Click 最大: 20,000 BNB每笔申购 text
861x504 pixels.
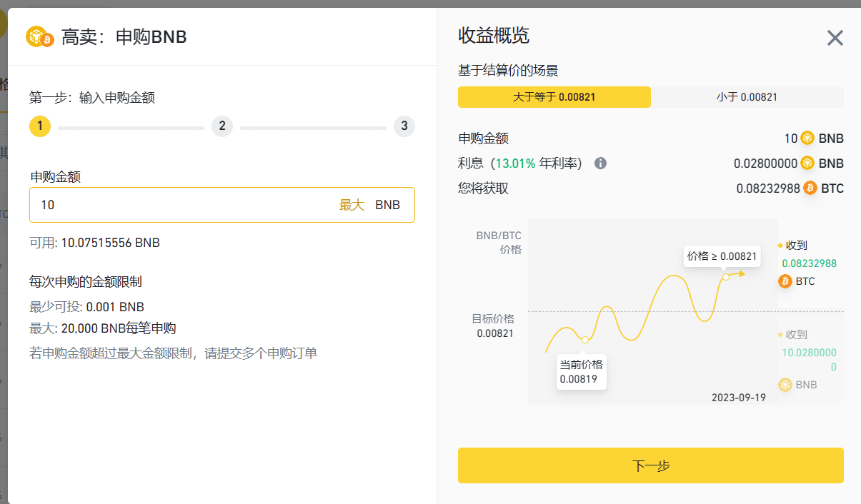(102, 328)
